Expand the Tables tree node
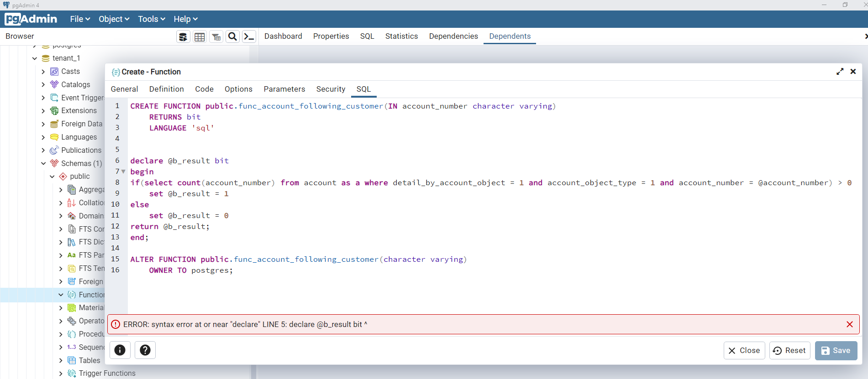Screen dimensions: 868x379 [x=61, y=360]
